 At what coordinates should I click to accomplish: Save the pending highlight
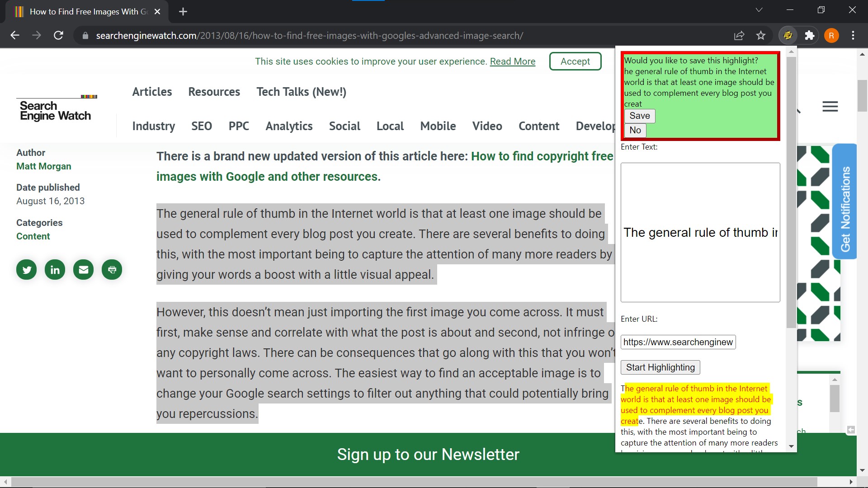pos(639,116)
